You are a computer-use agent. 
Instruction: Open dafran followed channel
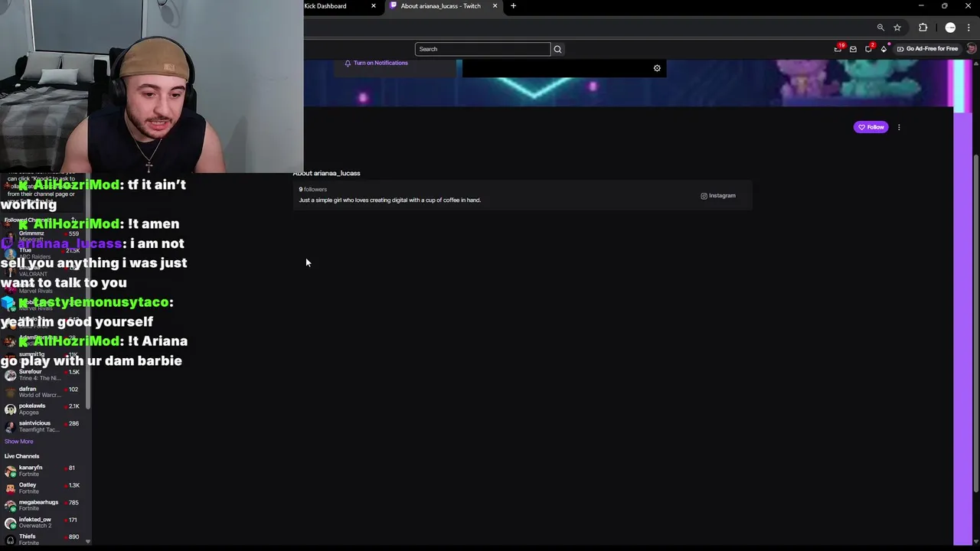[44, 392]
